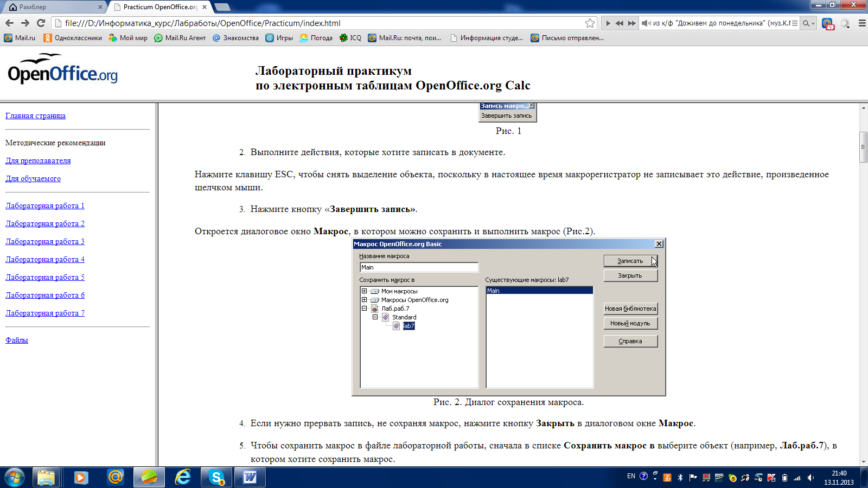Image resolution: width=868 pixels, height=488 pixels.
Task: Open the Mail.Ru Агент bookmark
Action: (x=180, y=38)
